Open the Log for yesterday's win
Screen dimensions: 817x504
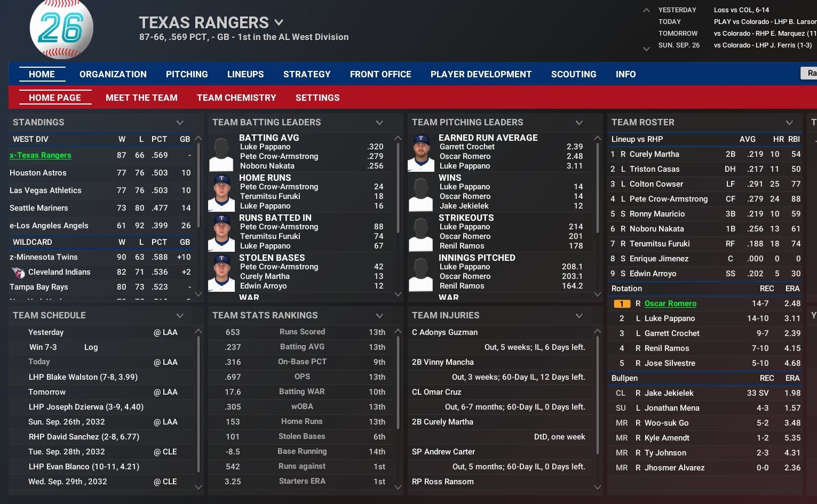point(91,347)
